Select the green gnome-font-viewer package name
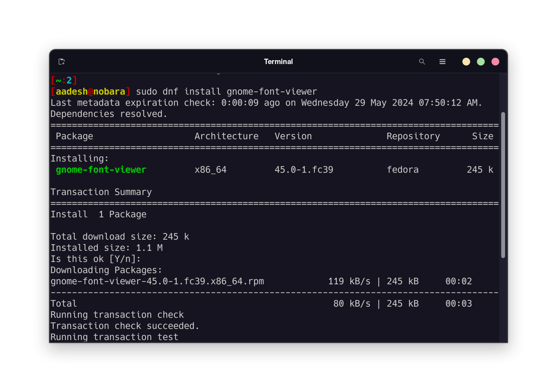The image size is (557, 392). [x=101, y=169]
